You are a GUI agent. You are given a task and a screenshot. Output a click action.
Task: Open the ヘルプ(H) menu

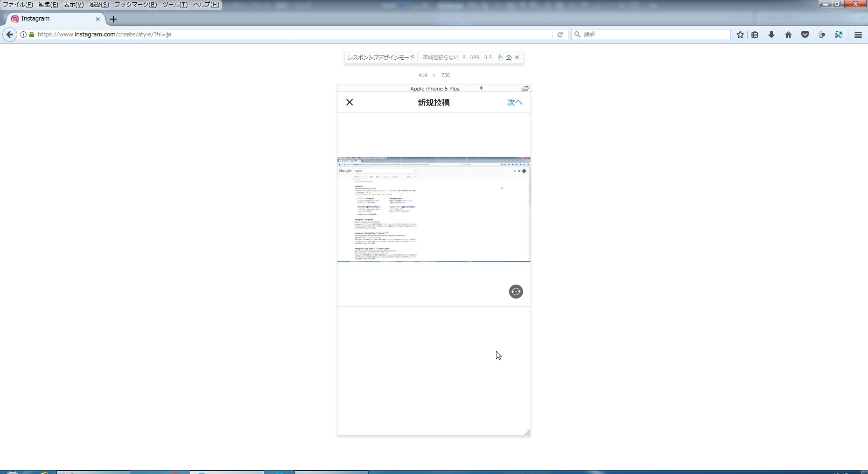click(x=206, y=5)
